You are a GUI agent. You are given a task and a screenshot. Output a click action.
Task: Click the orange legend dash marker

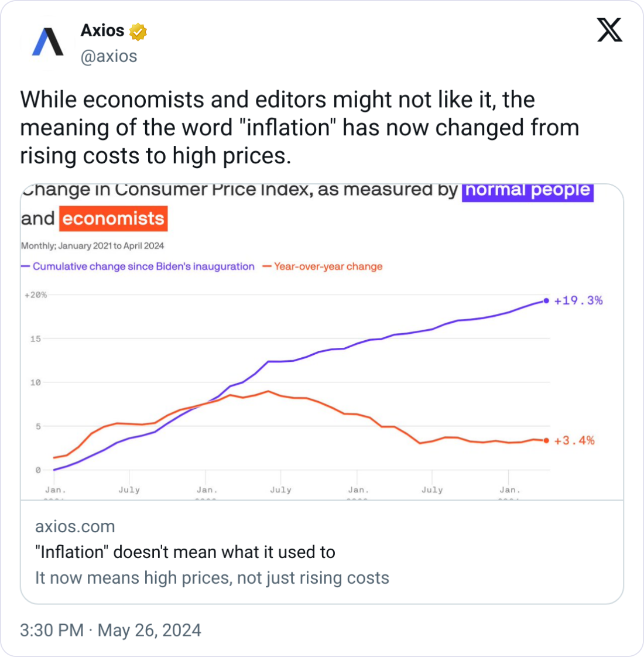point(267,266)
